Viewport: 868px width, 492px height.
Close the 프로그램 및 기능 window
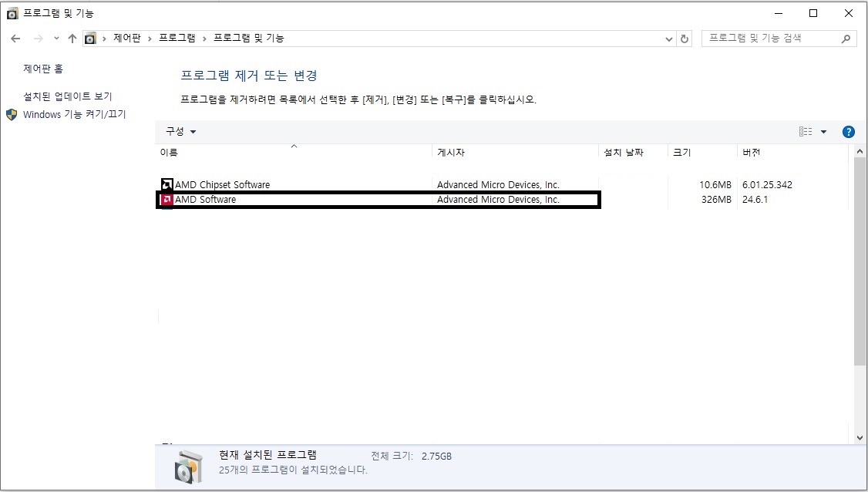tap(848, 13)
